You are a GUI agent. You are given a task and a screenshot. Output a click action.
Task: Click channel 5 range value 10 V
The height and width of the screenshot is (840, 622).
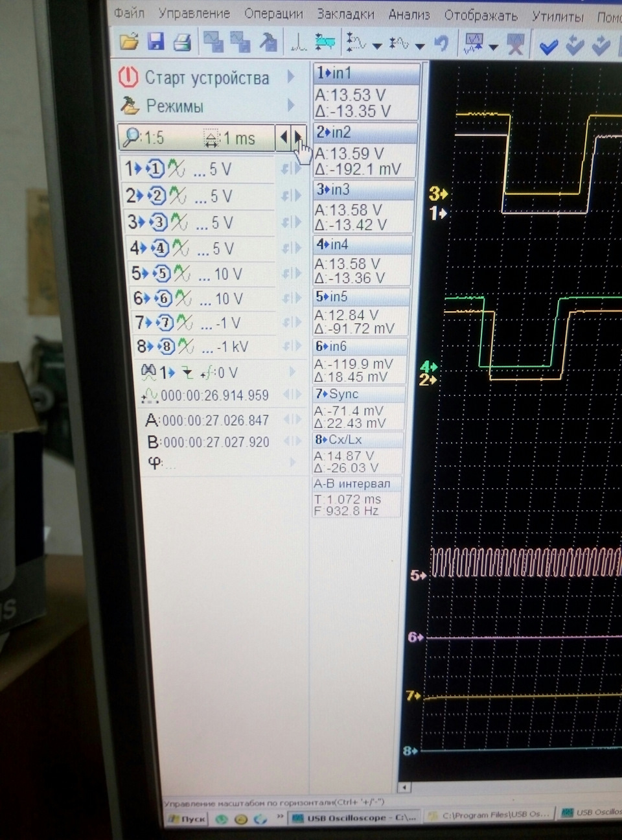[228, 274]
